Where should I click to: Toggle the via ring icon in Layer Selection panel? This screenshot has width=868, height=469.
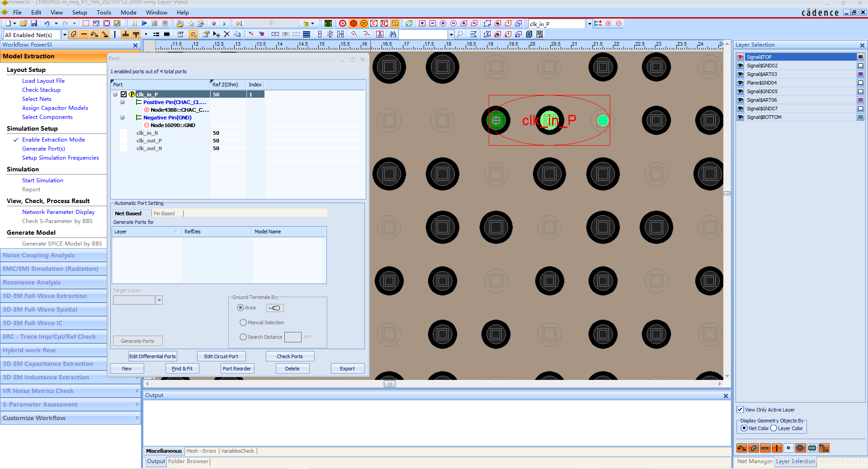pyautogui.click(x=800, y=448)
